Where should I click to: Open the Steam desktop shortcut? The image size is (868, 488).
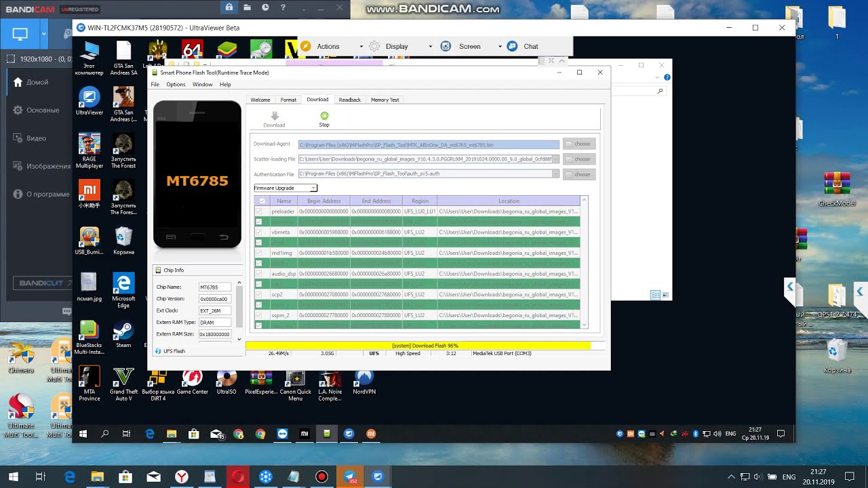tap(123, 333)
